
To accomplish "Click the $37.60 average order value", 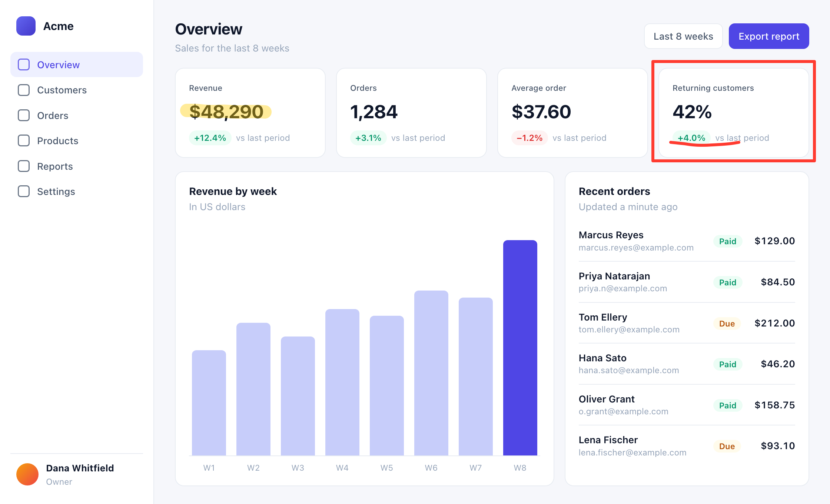I will click(x=541, y=112).
